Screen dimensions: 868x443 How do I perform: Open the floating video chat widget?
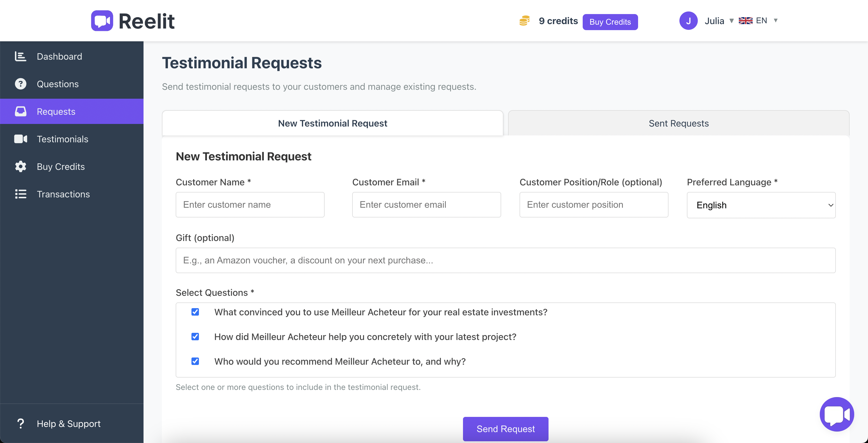[x=837, y=414]
